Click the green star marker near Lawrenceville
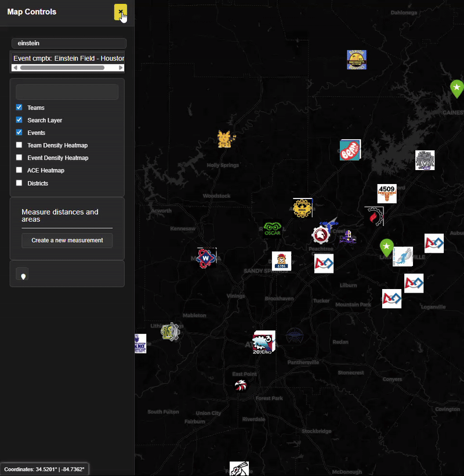Viewport: 464px width, 476px height. (x=387, y=247)
